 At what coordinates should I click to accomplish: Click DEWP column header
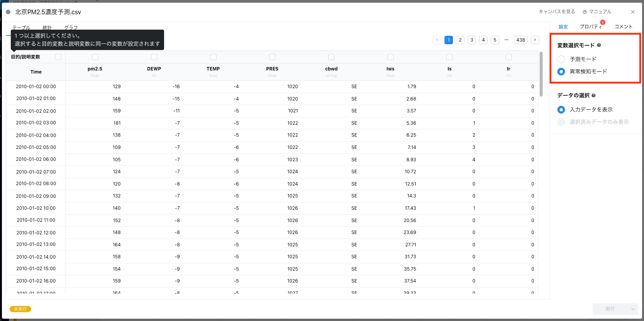point(154,72)
